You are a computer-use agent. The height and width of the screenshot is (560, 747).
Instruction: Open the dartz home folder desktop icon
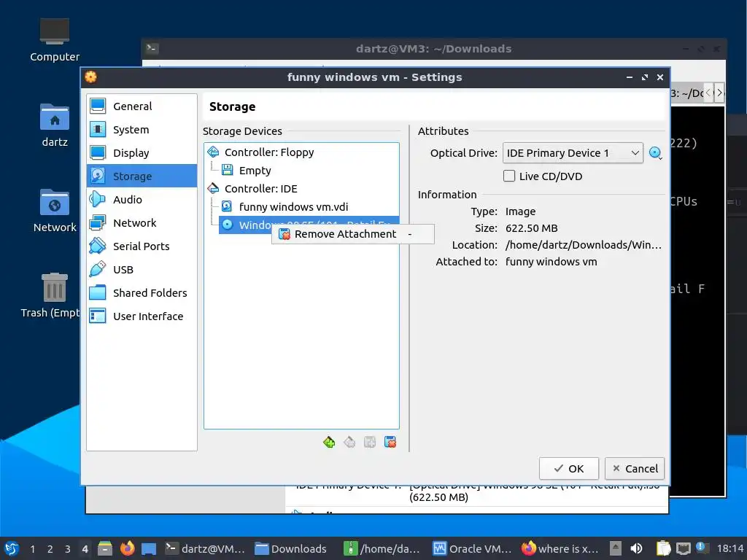coord(54,125)
